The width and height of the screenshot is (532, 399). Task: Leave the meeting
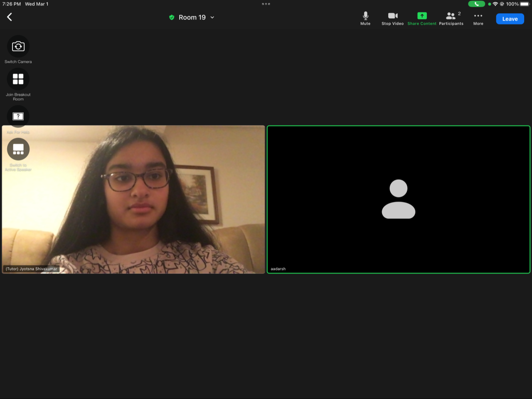pyautogui.click(x=510, y=19)
